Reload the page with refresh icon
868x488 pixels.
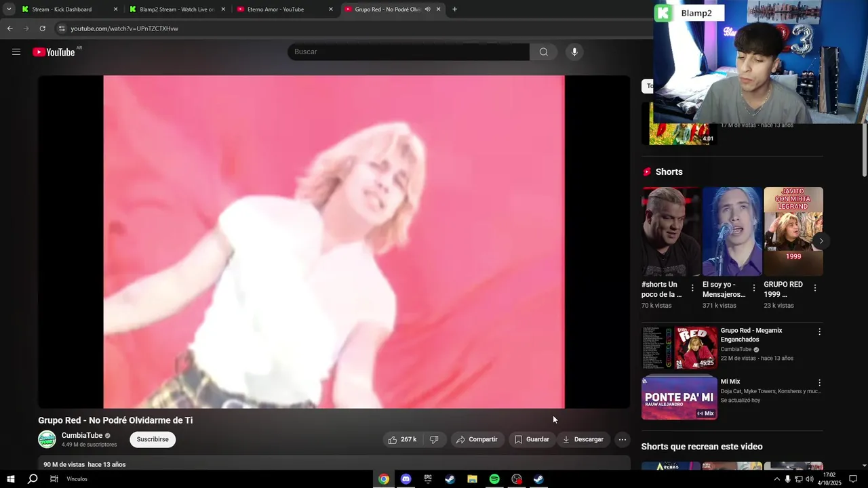(42, 28)
